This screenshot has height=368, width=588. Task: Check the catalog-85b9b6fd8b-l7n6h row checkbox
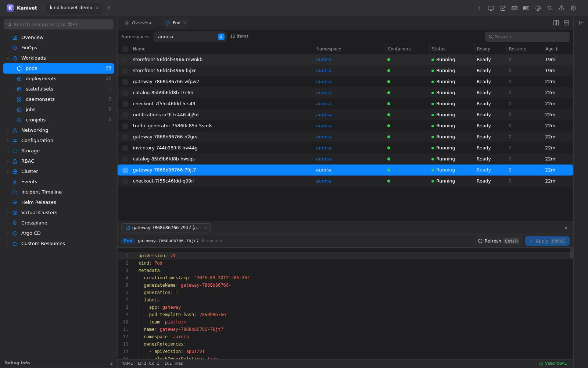(x=125, y=93)
